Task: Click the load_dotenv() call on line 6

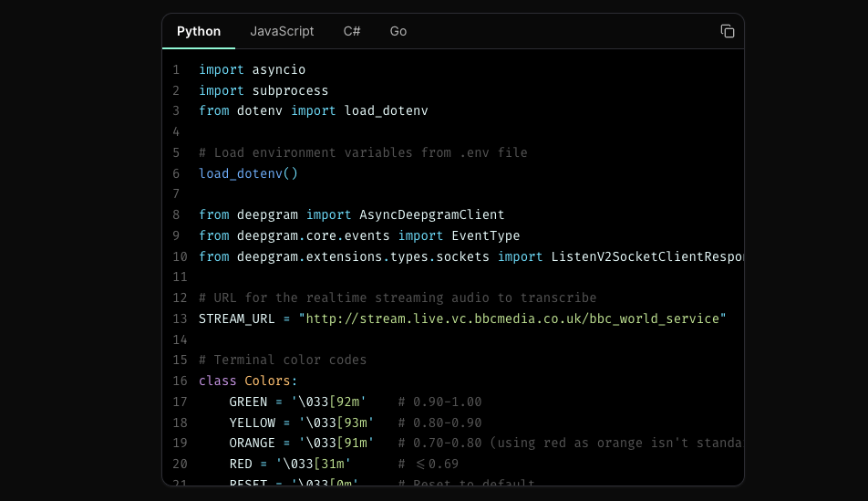Action: tap(248, 173)
